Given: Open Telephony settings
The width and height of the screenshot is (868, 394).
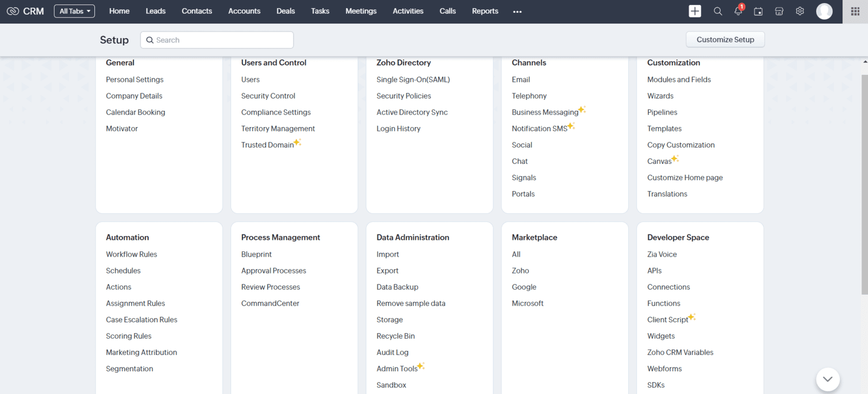Looking at the screenshot, I should coord(529,96).
